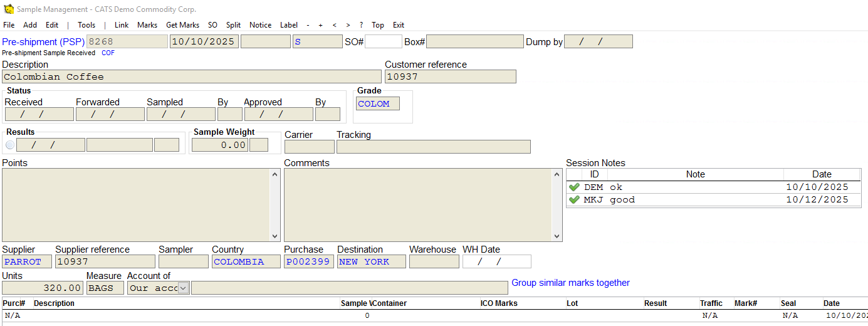Click the Link menu item

[x=122, y=25]
